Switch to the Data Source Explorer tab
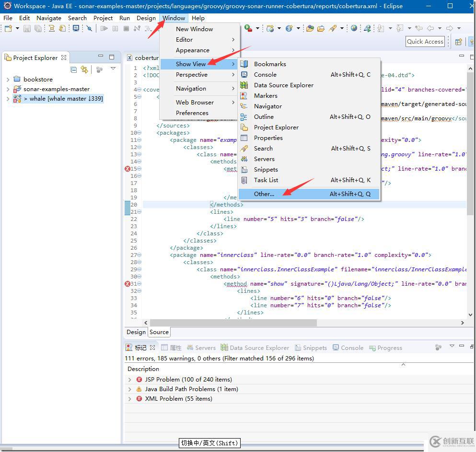Image resolution: width=476 pixels, height=452 pixels. click(255, 348)
